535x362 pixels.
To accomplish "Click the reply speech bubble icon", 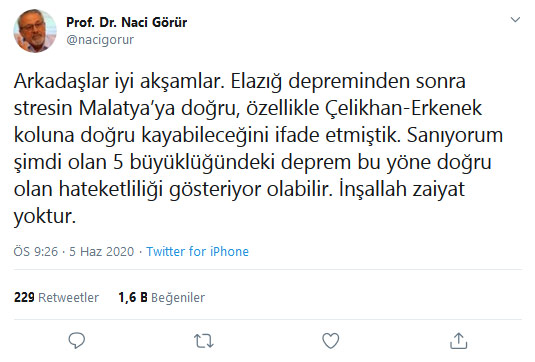I will click(x=77, y=340).
